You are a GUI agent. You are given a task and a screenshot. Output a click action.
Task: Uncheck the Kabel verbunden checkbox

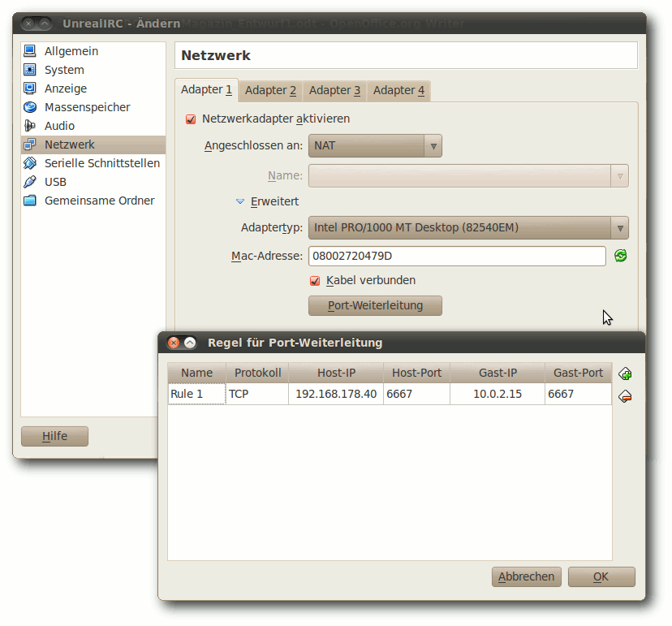[x=315, y=280]
